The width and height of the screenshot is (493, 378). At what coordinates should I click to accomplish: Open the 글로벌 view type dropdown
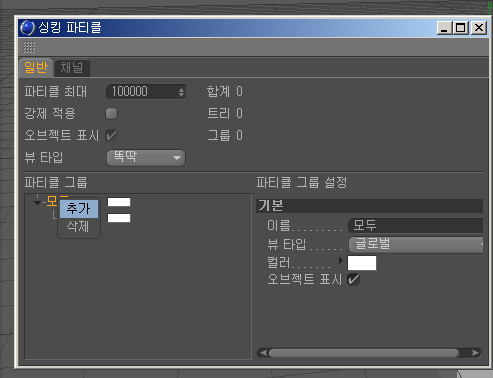416,245
